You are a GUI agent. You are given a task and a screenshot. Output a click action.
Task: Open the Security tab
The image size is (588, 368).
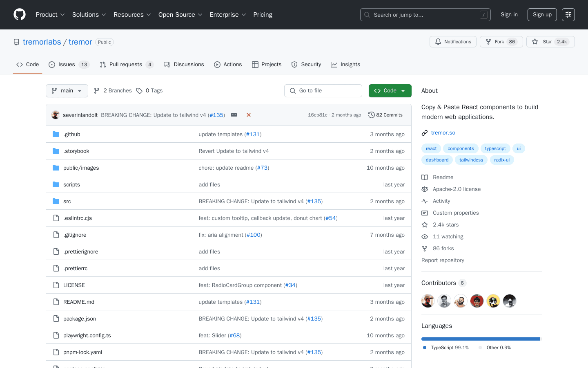coord(306,65)
